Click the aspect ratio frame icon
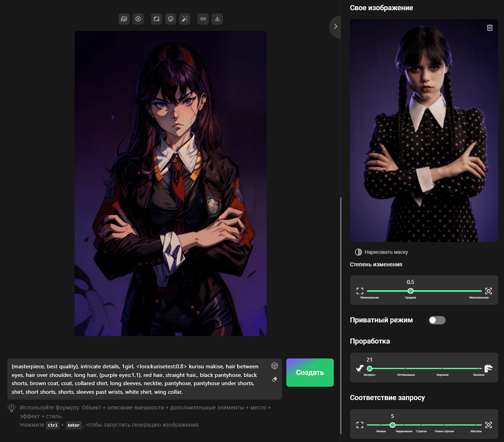This screenshot has width=504, height=442. (156, 19)
